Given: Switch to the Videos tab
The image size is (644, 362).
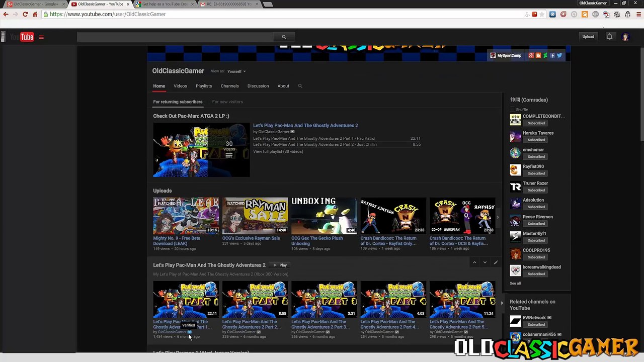Looking at the screenshot, I should (180, 86).
